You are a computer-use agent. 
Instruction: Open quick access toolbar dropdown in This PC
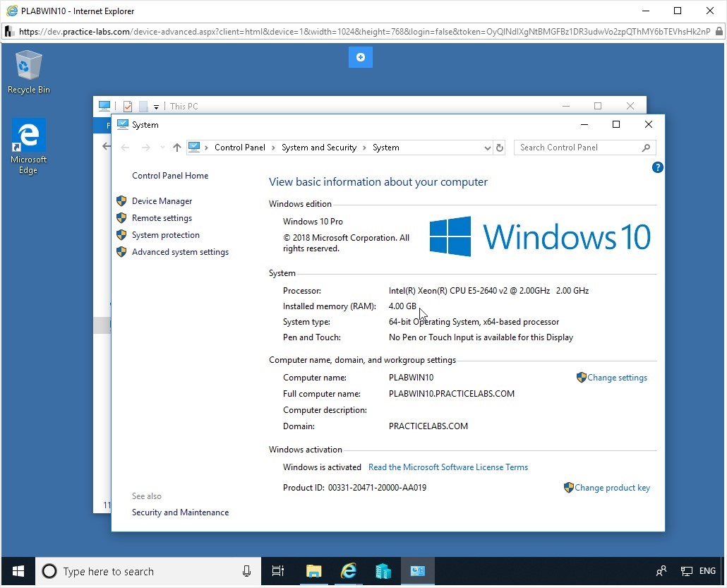click(x=156, y=107)
